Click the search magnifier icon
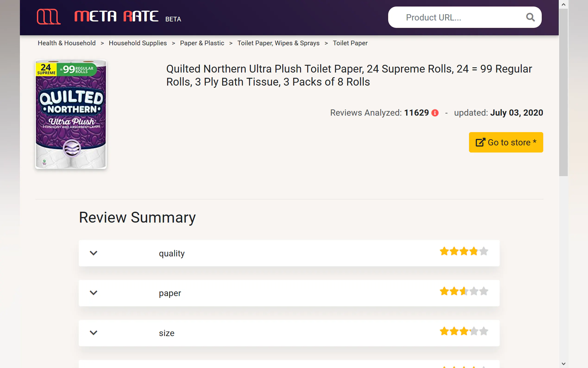The height and width of the screenshot is (368, 588). coord(530,17)
